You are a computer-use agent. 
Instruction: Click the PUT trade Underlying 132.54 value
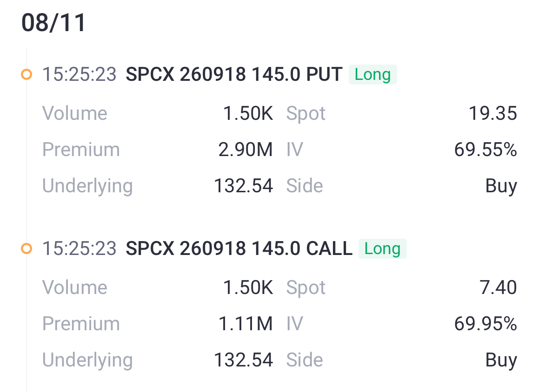coord(244,186)
